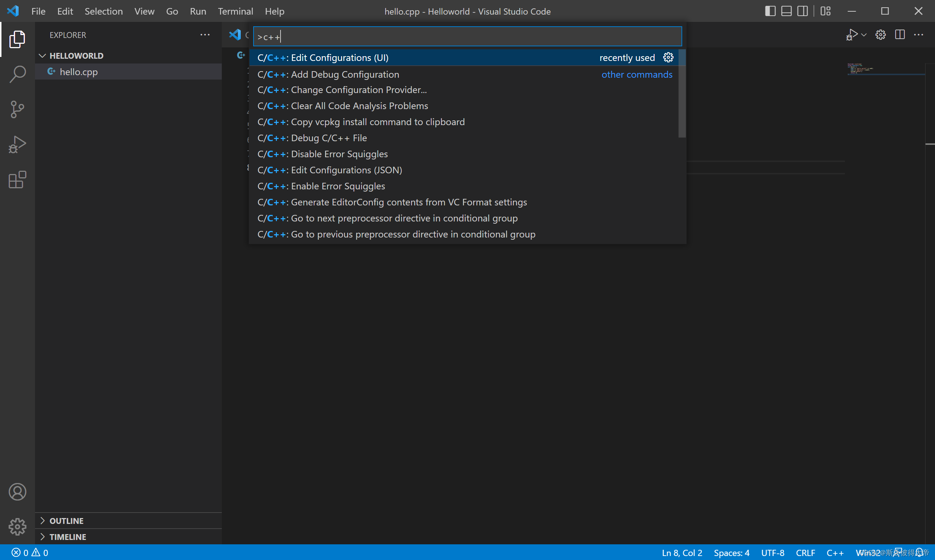Open hello.cpp in the Explorer tree
The width and height of the screenshot is (935, 560).
pyautogui.click(x=128, y=72)
